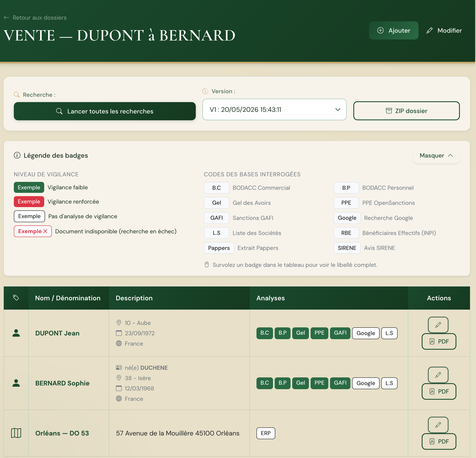476x458 pixels.
Task: Open Orléans — DO 53 name link
Action: (x=62, y=433)
